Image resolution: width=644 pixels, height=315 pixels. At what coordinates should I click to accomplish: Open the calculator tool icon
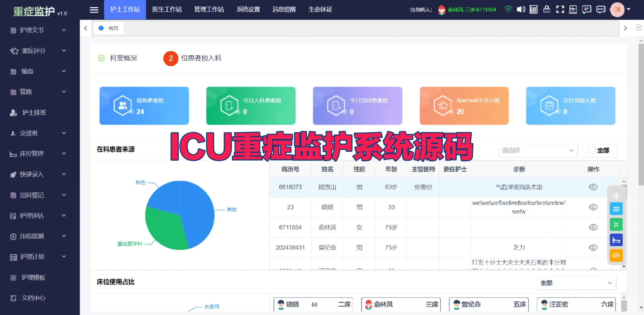click(533, 9)
